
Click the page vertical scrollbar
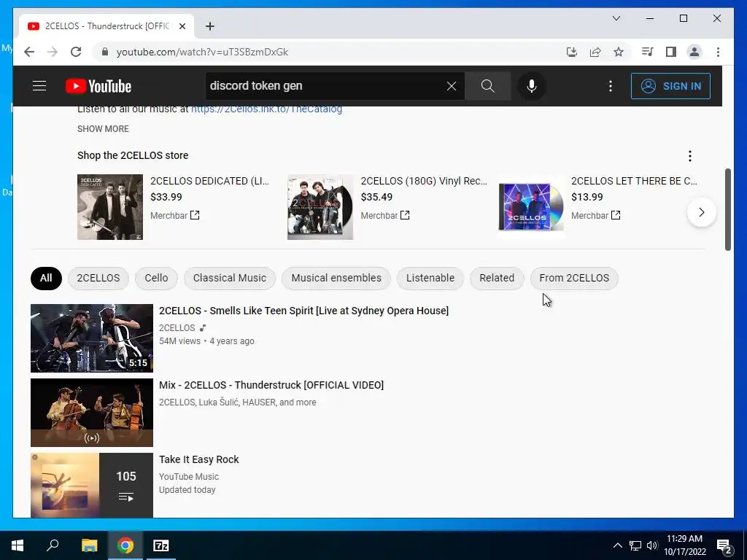[727, 209]
